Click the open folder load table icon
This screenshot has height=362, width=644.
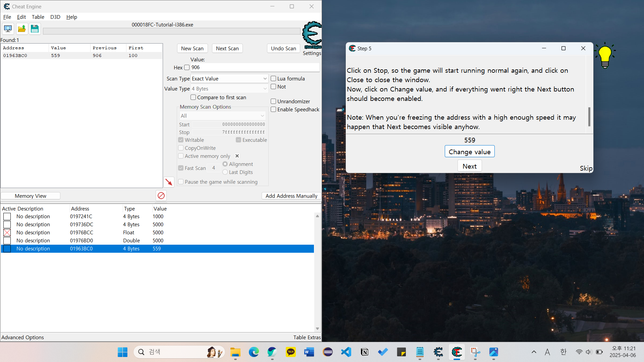pos(22,29)
